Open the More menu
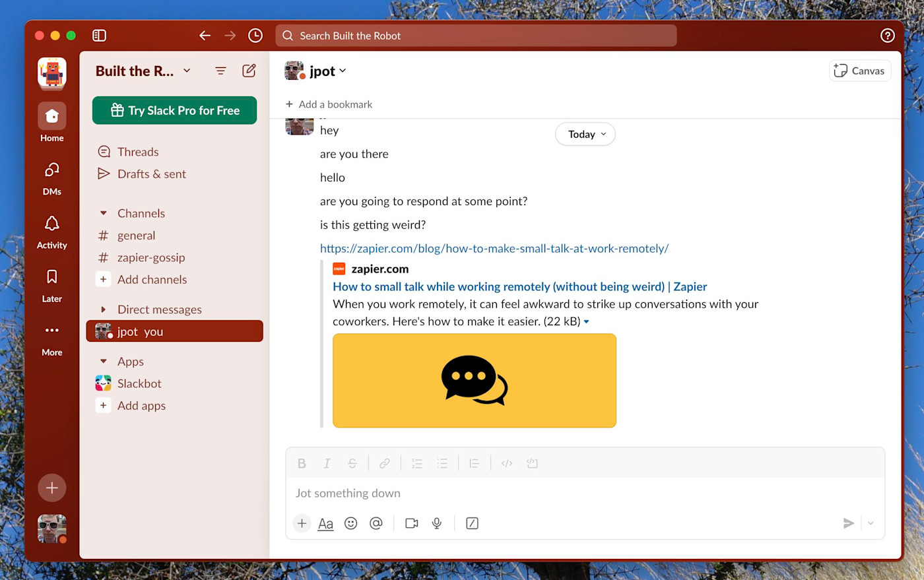The height and width of the screenshot is (580, 924). (52, 339)
